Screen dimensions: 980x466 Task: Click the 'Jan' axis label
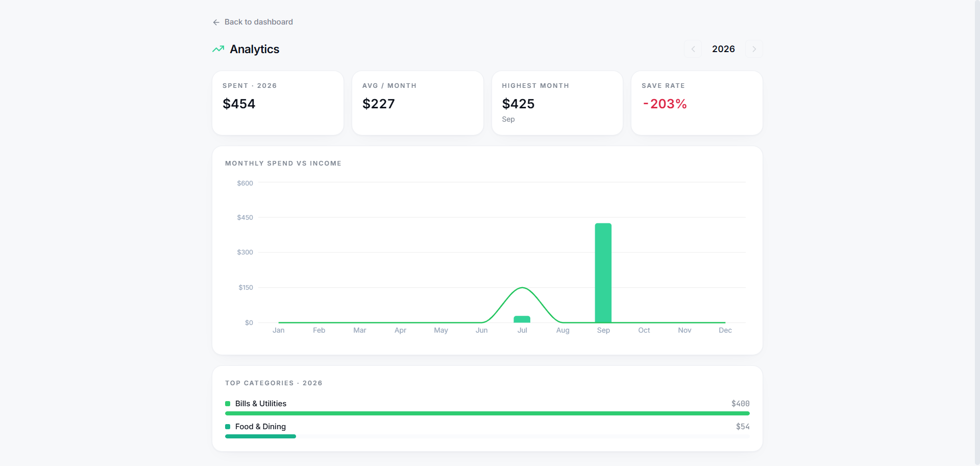[279, 330]
